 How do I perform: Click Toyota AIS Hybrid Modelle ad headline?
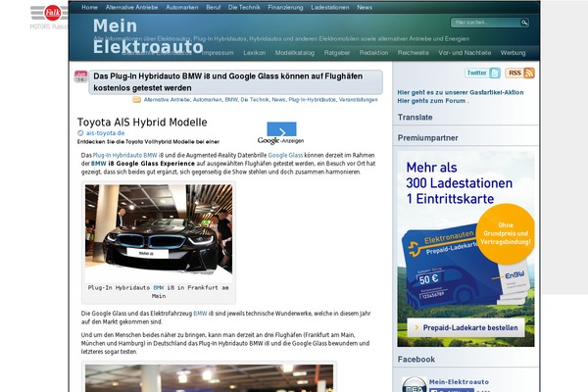point(142,122)
